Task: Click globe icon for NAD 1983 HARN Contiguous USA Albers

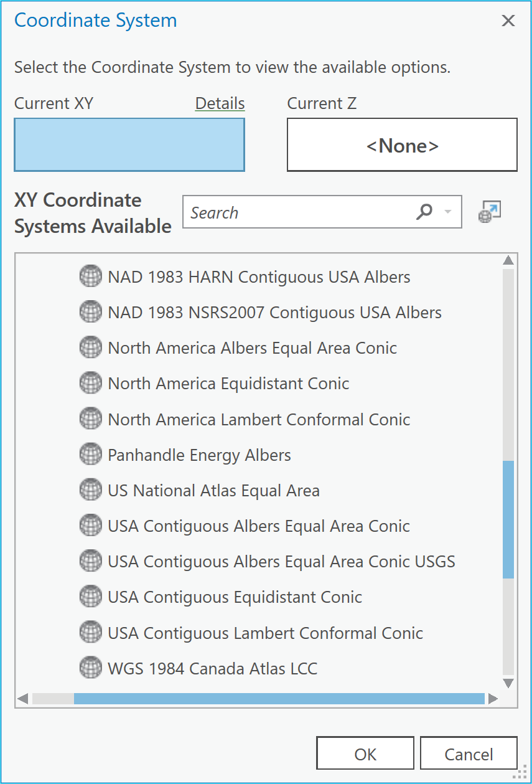Action: pyautogui.click(x=91, y=276)
